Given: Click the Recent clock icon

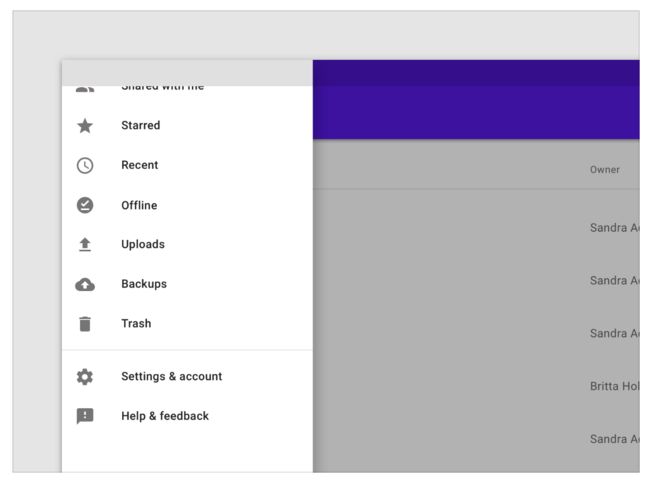Looking at the screenshot, I should pos(85,165).
